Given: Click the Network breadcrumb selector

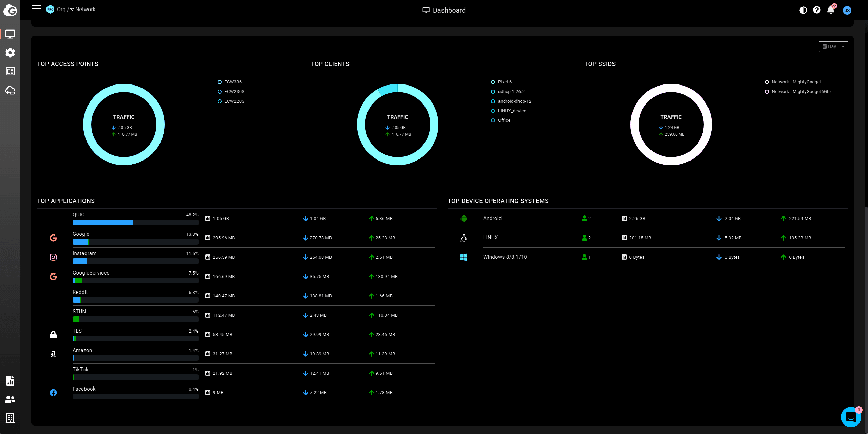Looking at the screenshot, I should coord(85,10).
